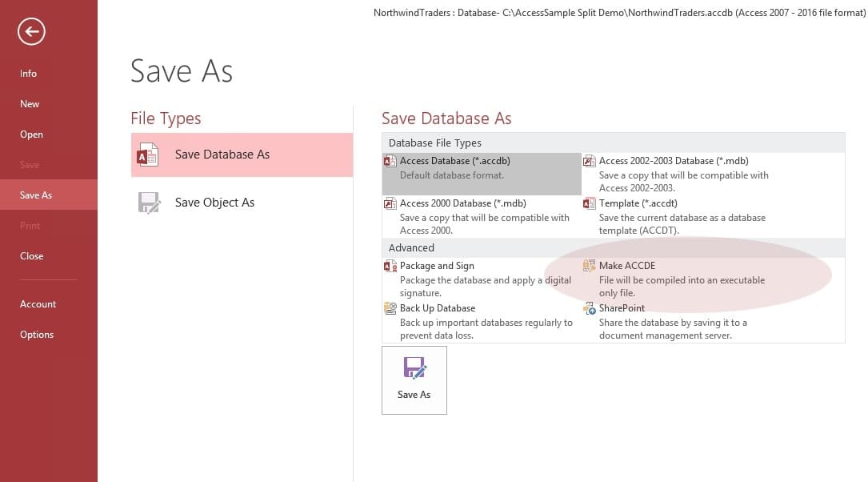Viewport: 868px width, 482px height.
Task: Go to the Open page
Action: click(49, 135)
